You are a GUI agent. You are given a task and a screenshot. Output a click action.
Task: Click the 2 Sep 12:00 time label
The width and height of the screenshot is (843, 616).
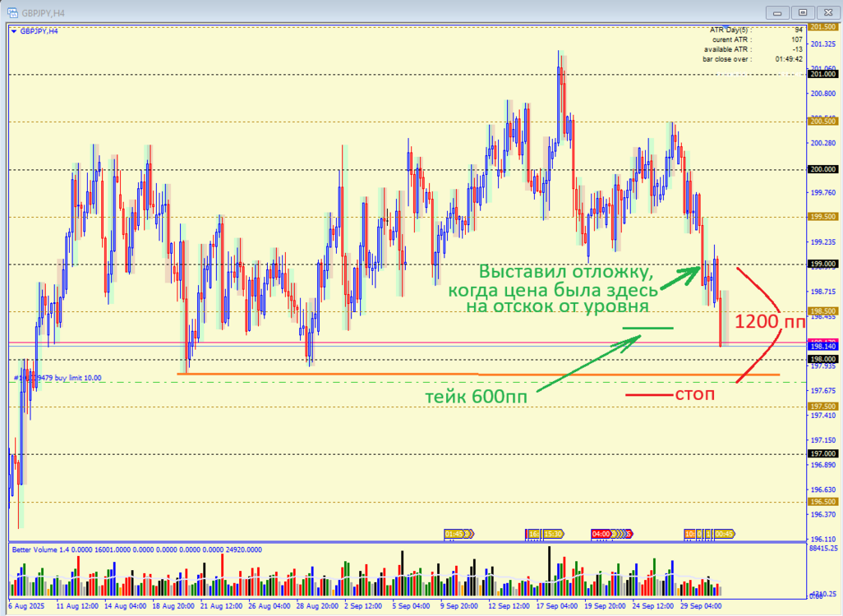[x=363, y=606]
